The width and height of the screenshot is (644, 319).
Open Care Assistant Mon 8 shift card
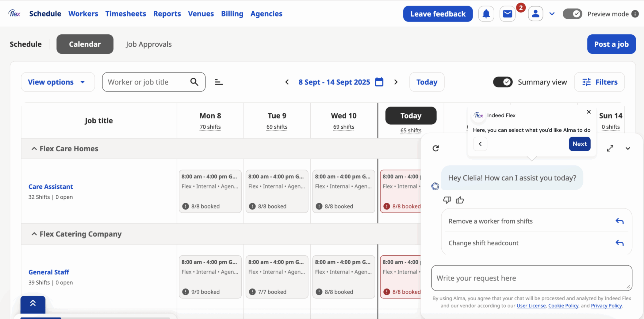click(210, 191)
